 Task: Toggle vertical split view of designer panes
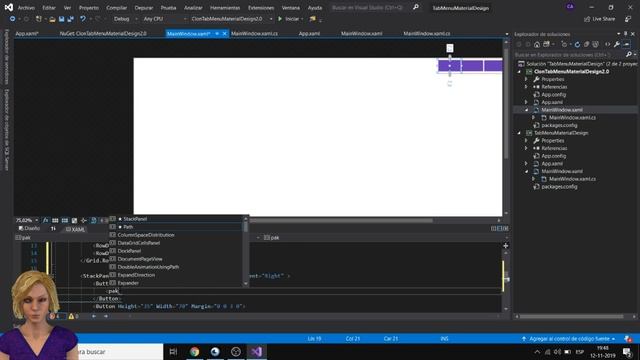[493, 229]
